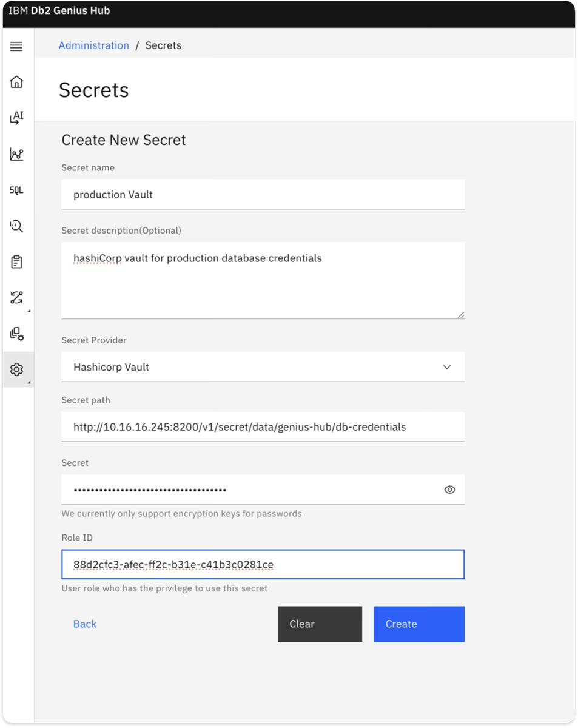Click into the Secret description textarea
This screenshot has height=728, width=578.
tap(263, 280)
